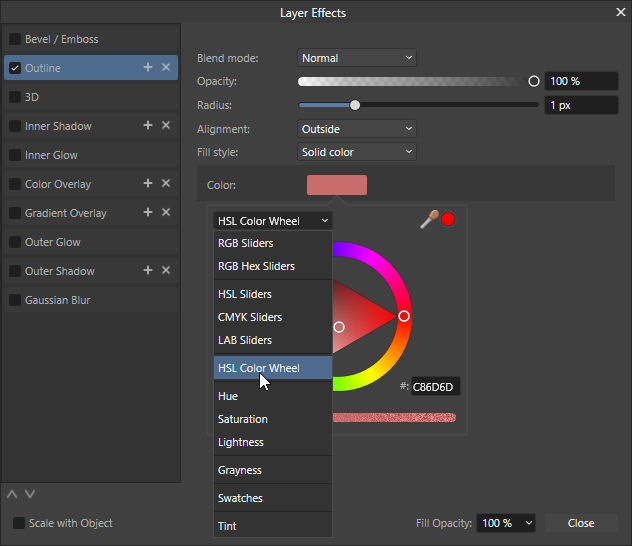Click the hue ring handle on color wheel
The image size is (632, 546).
[404, 316]
